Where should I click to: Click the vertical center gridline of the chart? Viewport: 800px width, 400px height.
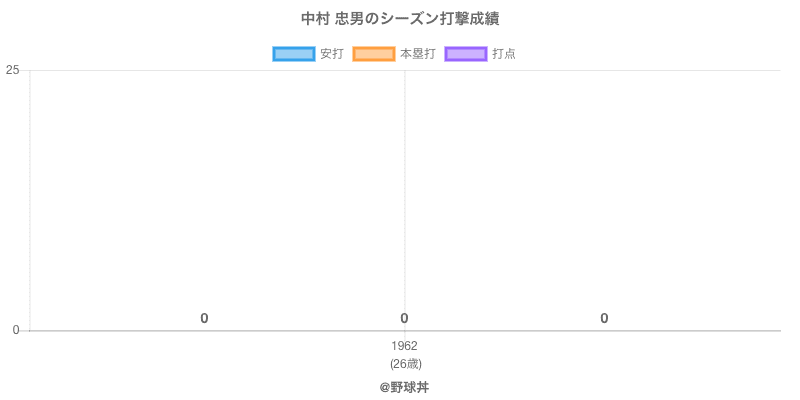[405, 200]
